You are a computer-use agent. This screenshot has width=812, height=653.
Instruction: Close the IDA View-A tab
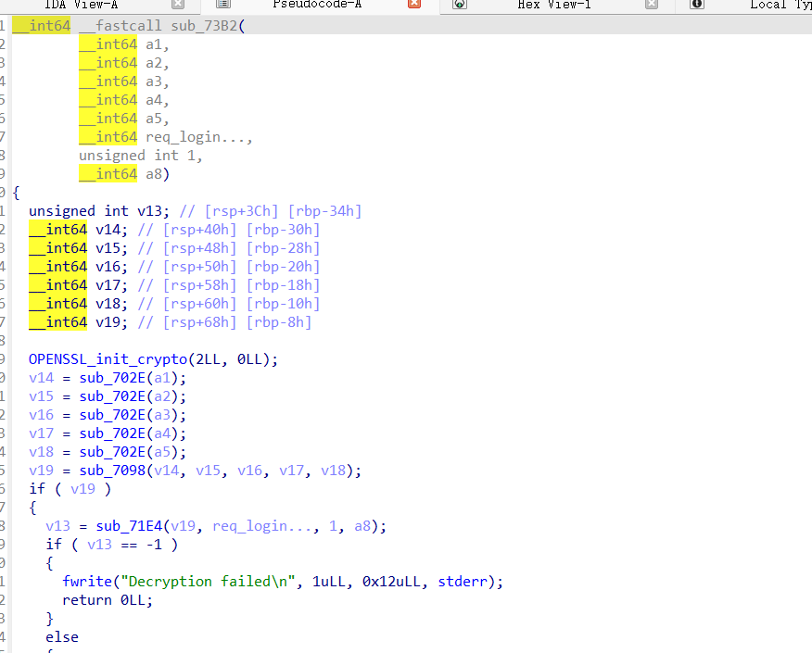[x=178, y=4]
